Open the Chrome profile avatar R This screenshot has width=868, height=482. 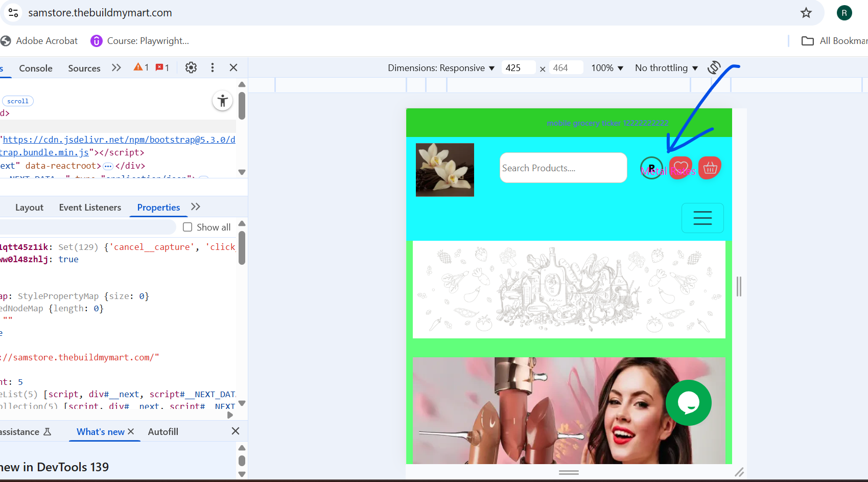(x=844, y=13)
